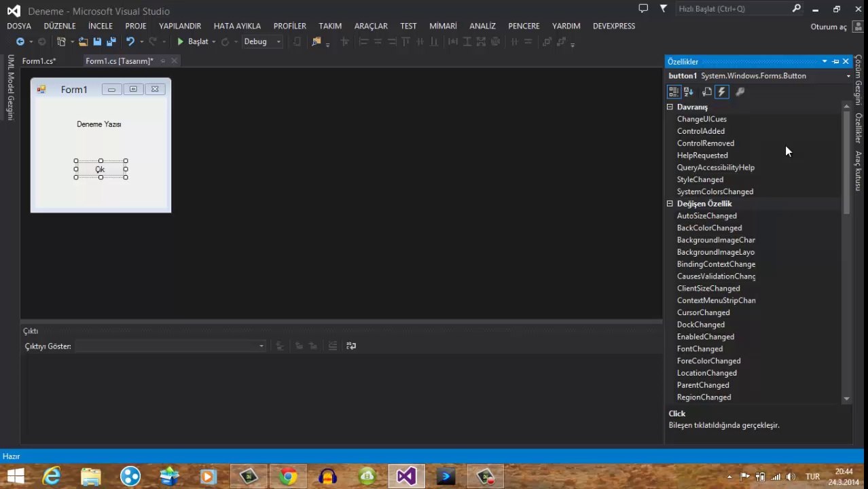Open the button1 object selector dropdown
Viewport: 868px width, 489px height.
(x=848, y=76)
